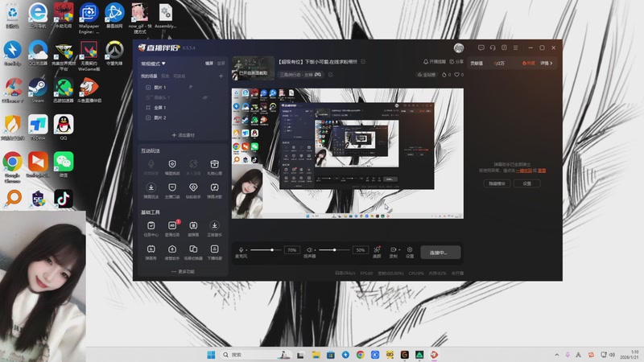
Task: Click the 连接中 connecting button
Action: (440, 253)
